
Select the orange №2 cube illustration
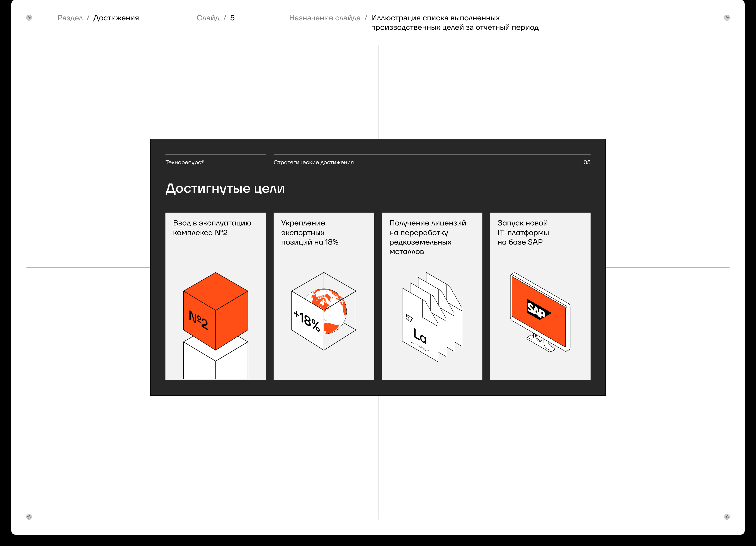(x=216, y=311)
